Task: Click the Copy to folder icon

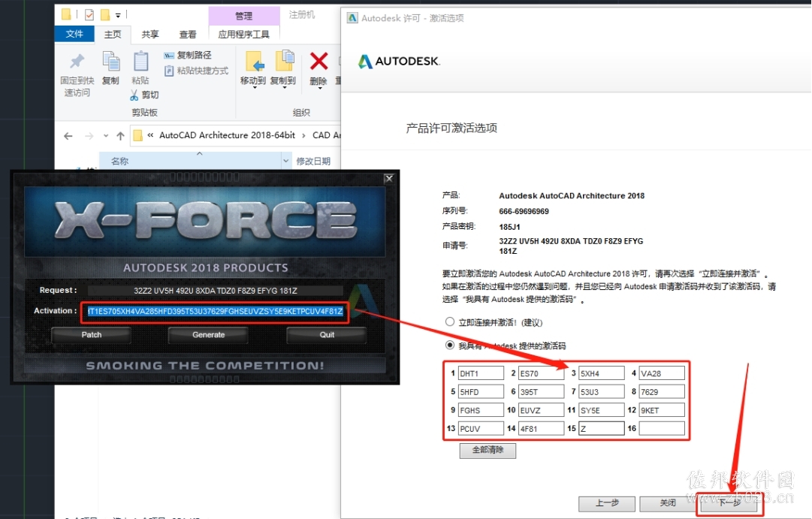Action: (x=284, y=61)
